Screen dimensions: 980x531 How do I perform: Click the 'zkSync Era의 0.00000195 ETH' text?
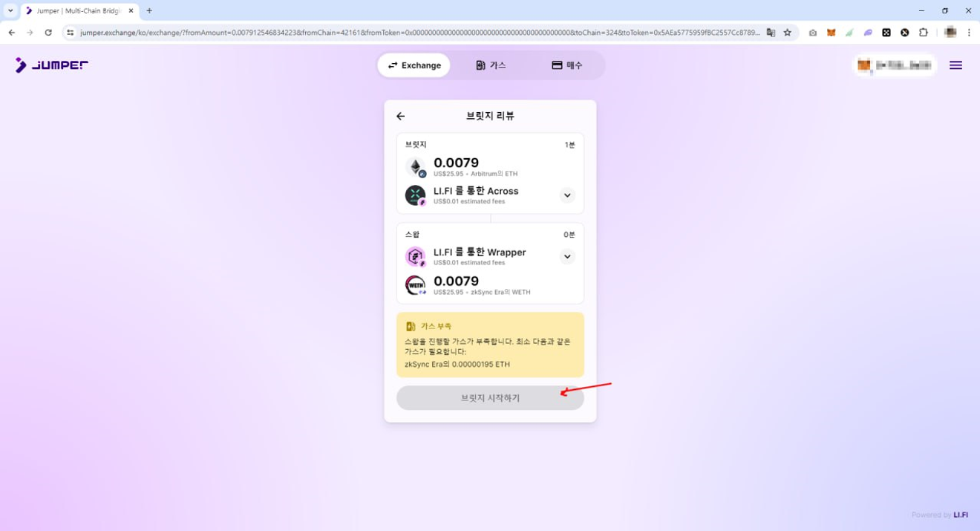tap(457, 365)
